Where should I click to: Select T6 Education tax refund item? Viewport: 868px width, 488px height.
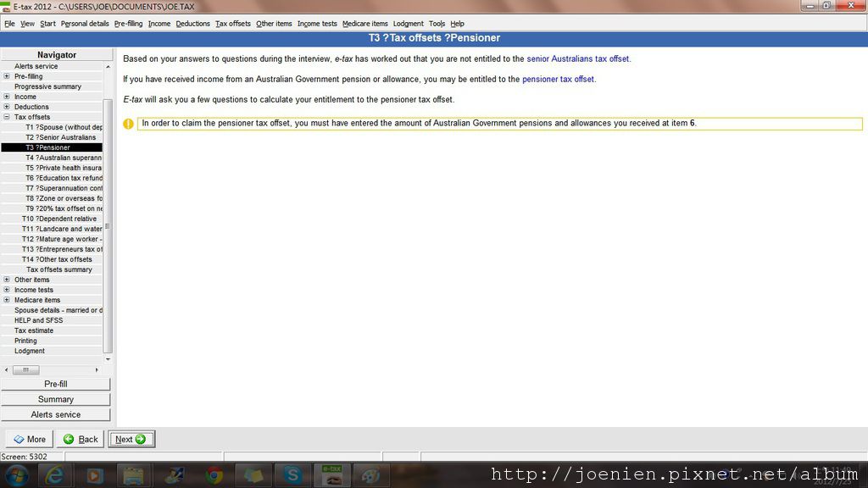pyautogui.click(x=64, y=178)
